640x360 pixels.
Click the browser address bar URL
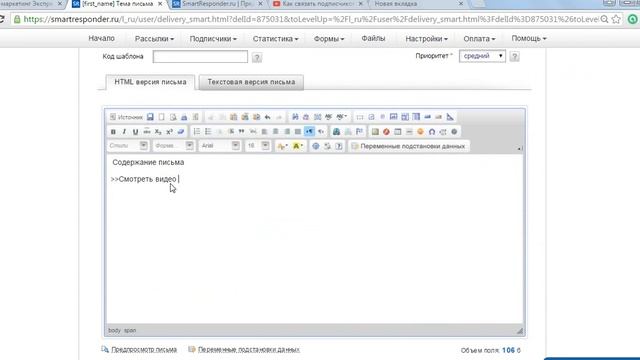pos(310,19)
